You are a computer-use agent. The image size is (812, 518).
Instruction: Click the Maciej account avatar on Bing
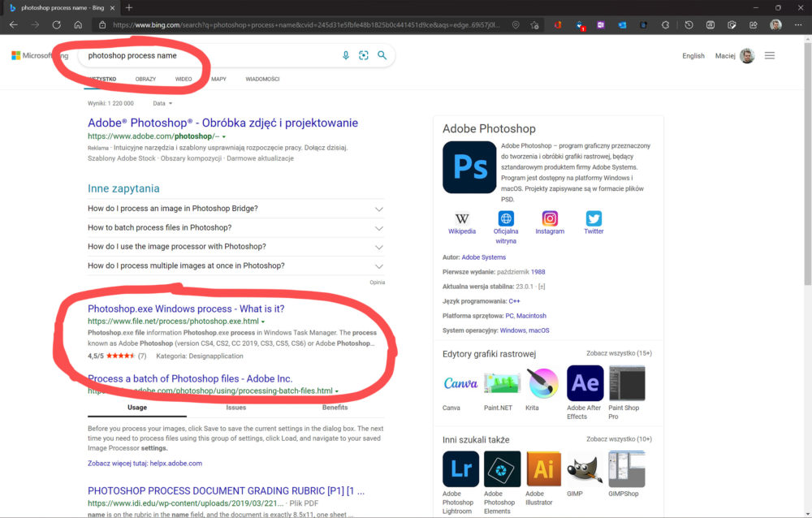(x=747, y=55)
